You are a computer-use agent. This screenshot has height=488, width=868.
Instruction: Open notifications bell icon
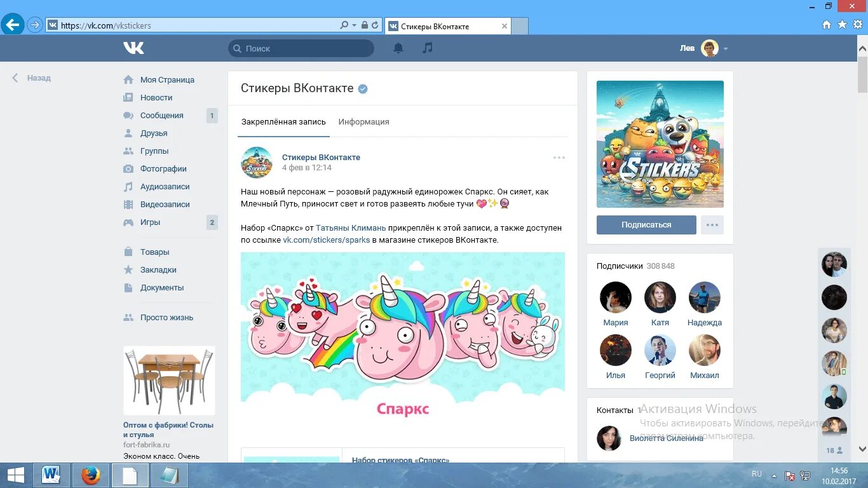tap(398, 48)
